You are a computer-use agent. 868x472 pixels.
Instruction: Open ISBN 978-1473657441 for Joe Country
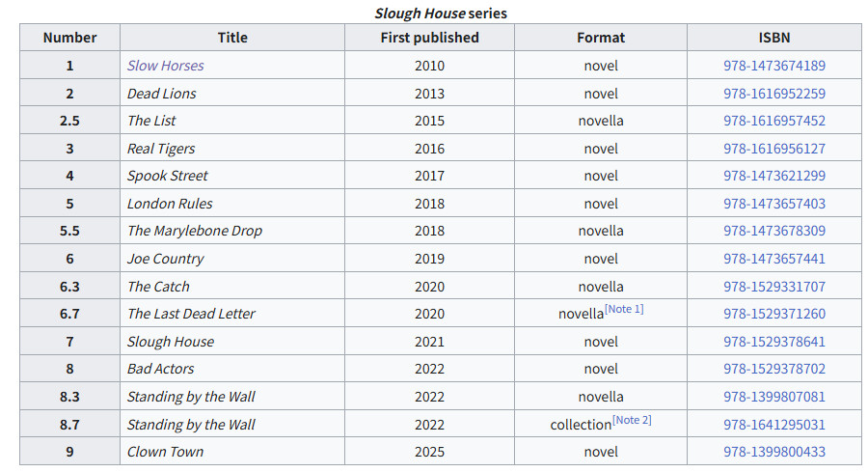tap(773, 258)
